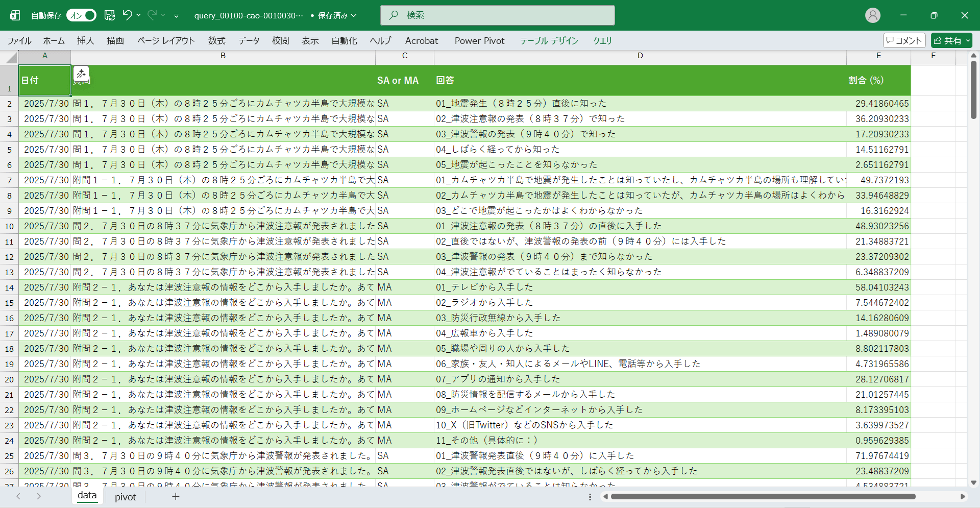The width and height of the screenshot is (980, 508).
Task: Expand the Undo history dropdown arrow
Action: click(138, 15)
